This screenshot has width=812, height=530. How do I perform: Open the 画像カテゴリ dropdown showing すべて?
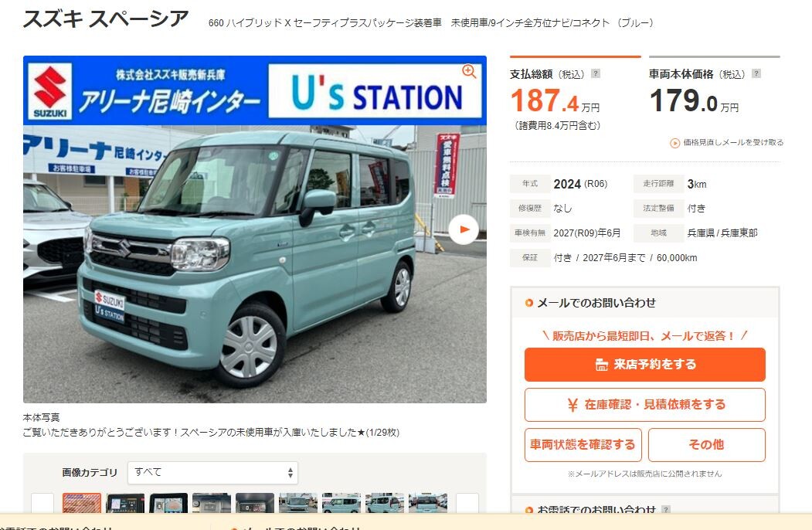click(212, 473)
